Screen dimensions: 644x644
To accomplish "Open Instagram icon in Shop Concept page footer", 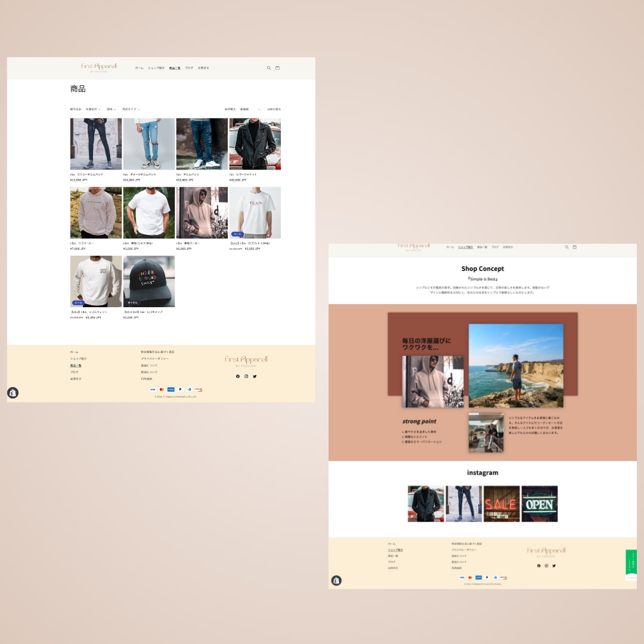I will (546, 565).
